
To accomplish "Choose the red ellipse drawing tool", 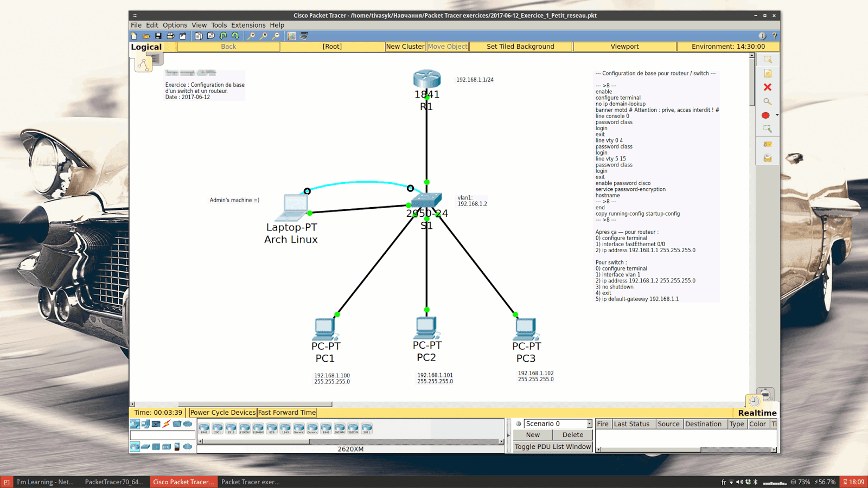I will 765,115.
